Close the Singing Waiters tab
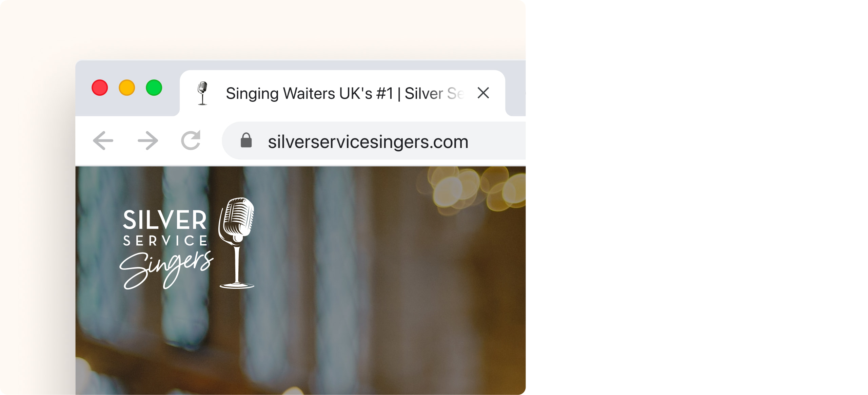The image size is (868, 395). tap(483, 93)
